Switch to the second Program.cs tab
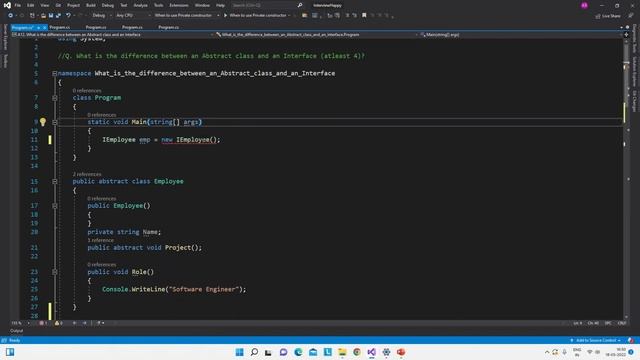Screen dimensions: 640x360 [x=60, y=27]
